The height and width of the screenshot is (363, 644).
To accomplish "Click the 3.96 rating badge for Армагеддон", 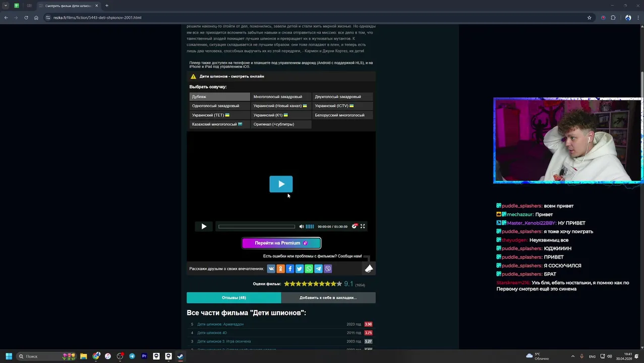I will pos(368,324).
